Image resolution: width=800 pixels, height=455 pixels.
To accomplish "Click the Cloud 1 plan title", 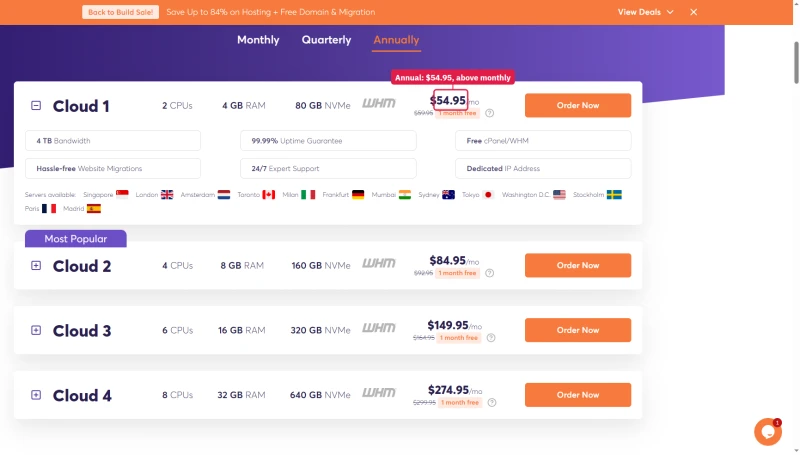I will [81, 106].
